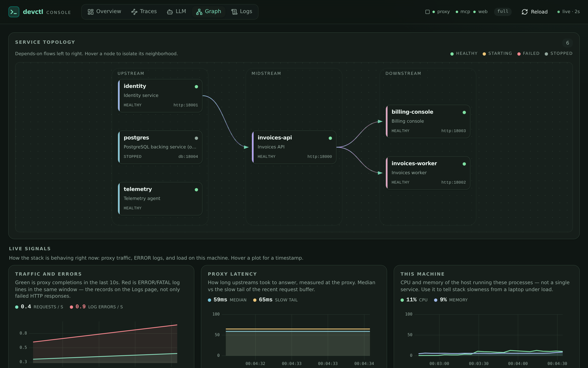Click the STARTING legend entry
The height and width of the screenshot is (368, 588).
pos(497,54)
